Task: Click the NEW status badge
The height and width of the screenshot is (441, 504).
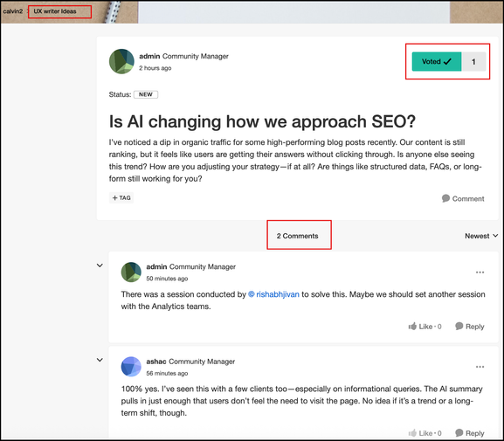Action: (x=146, y=94)
